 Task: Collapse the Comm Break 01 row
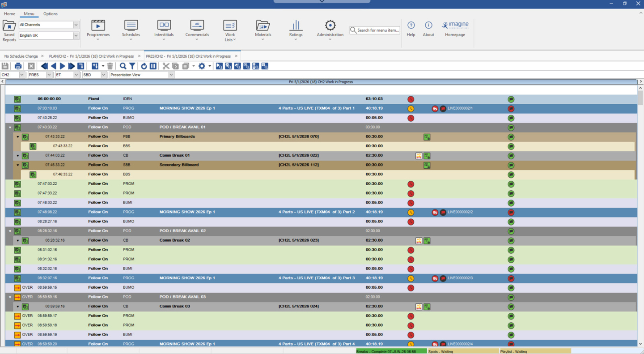(x=18, y=156)
